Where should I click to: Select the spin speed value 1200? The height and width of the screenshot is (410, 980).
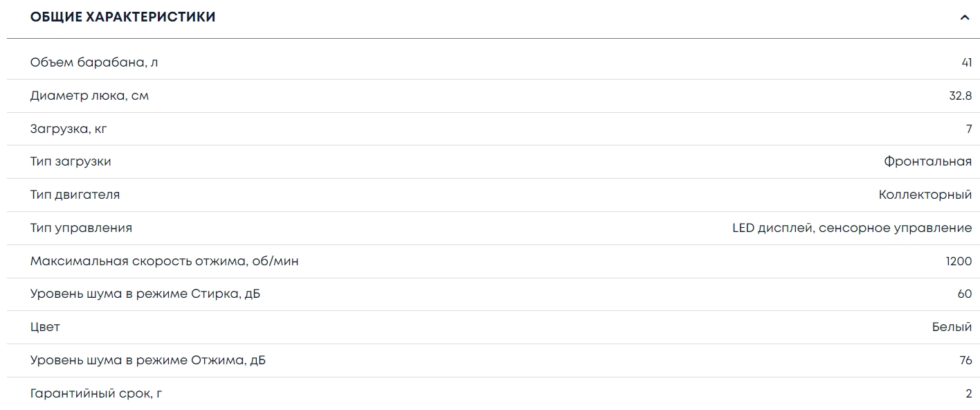959,261
